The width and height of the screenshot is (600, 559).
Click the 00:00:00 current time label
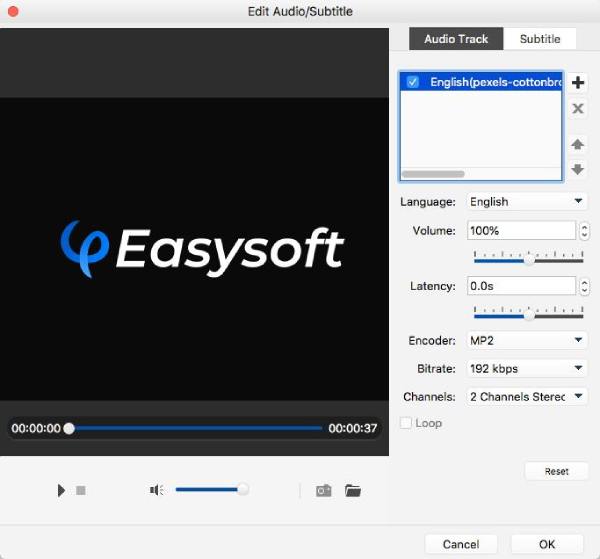36,428
